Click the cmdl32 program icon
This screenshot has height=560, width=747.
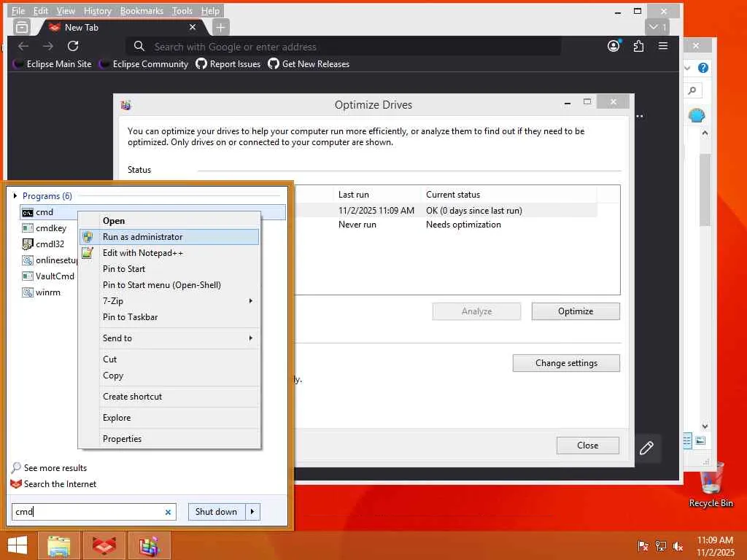click(x=28, y=244)
